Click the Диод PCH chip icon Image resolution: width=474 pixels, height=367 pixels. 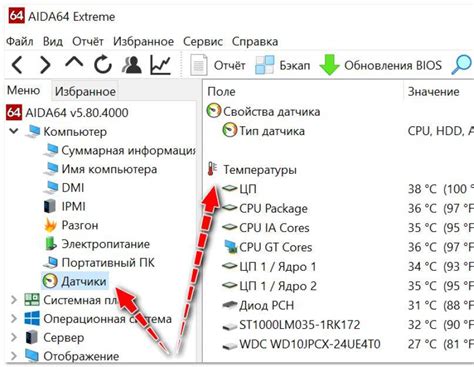click(x=230, y=305)
